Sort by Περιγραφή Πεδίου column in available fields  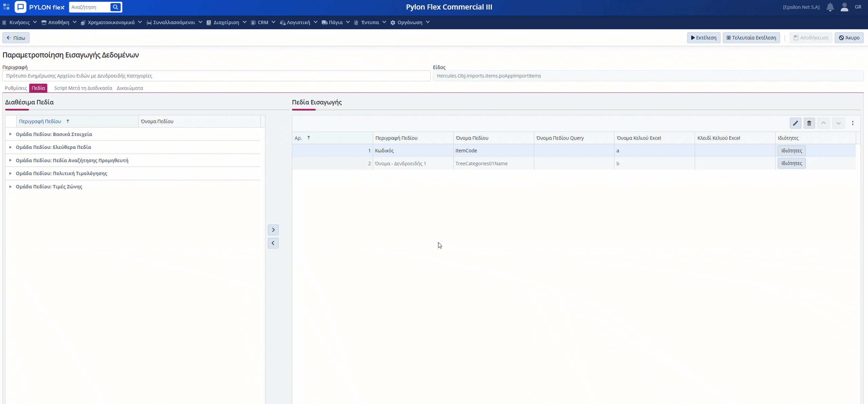77,121
